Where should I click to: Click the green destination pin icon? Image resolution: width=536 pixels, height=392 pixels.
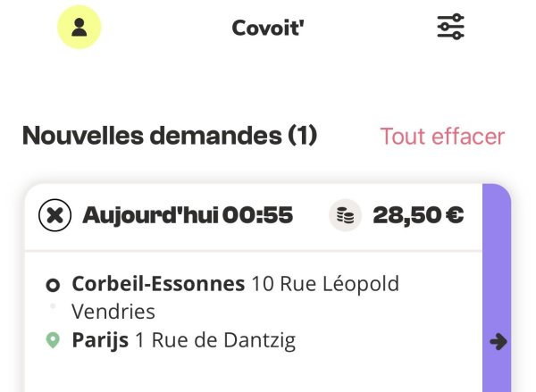click(53, 340)
